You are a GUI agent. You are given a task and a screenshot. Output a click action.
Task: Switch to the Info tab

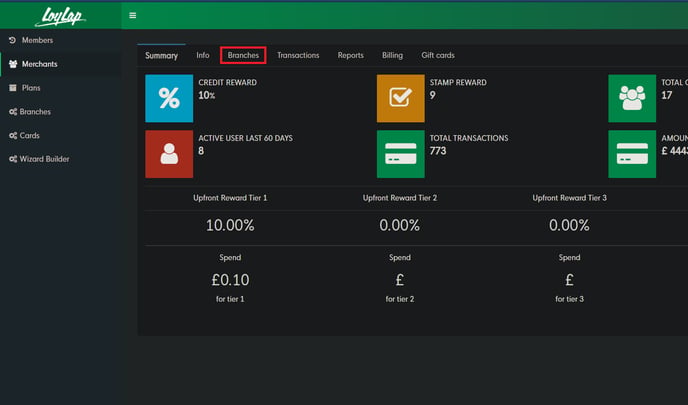(203, 55)
